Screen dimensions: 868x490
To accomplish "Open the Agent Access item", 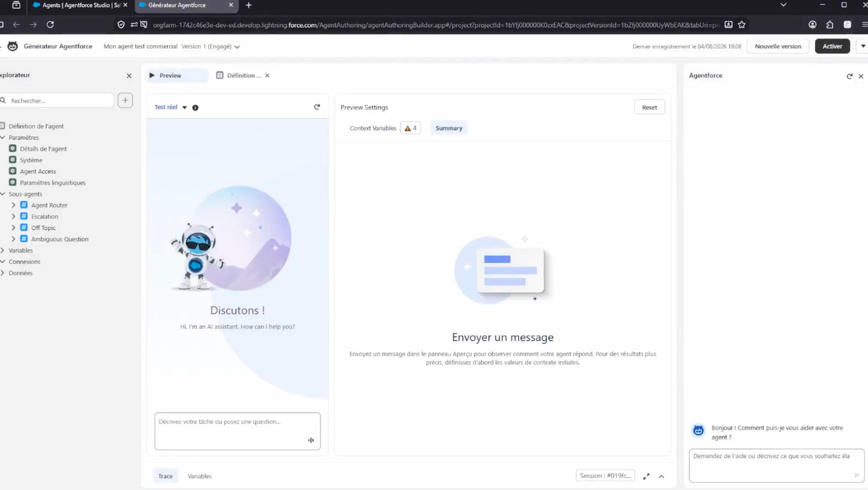I will pyautogui.click(x=38, y=171).
